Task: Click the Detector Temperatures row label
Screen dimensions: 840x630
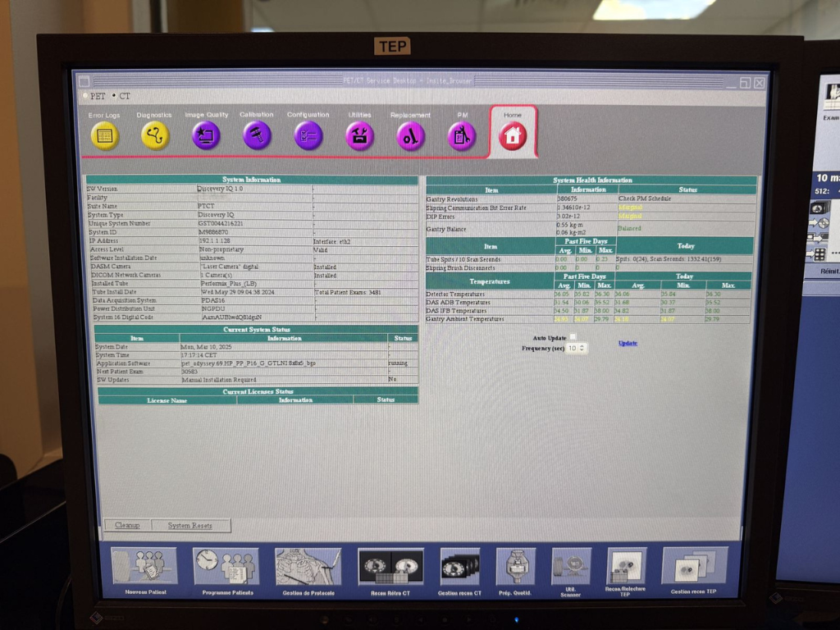Action: (455, 294)
